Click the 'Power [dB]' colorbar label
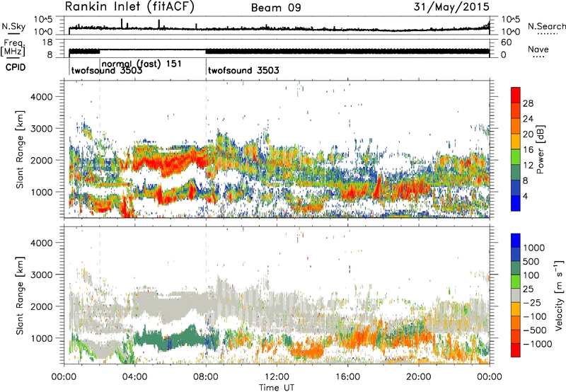566x392 pixels. pyautogui.click(x=540, y=149)
